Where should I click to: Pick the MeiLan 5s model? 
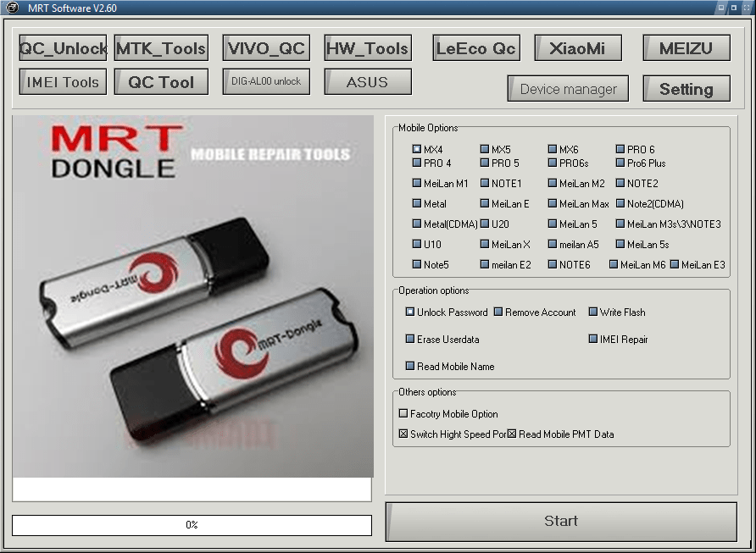click(x=620, y=244)
